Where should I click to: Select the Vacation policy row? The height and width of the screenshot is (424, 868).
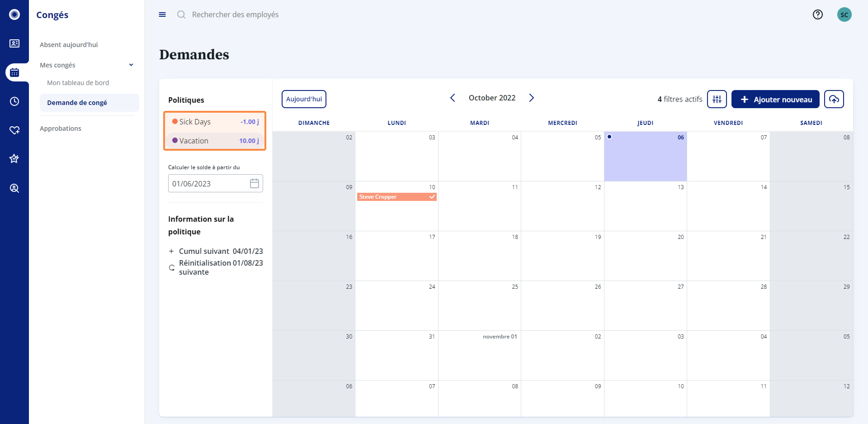click(x=215, y=141)
